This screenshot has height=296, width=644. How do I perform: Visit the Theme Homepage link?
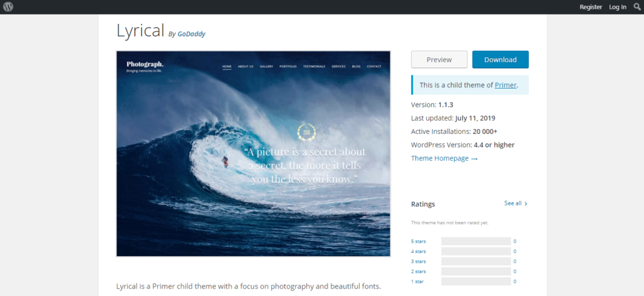coord(444,158)
